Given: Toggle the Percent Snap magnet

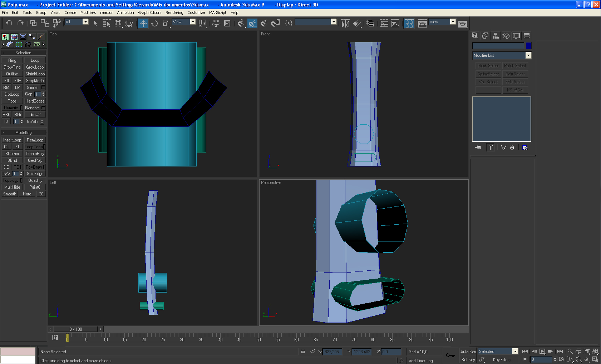Looking at the screenshot, I should [x=264, y=24].
